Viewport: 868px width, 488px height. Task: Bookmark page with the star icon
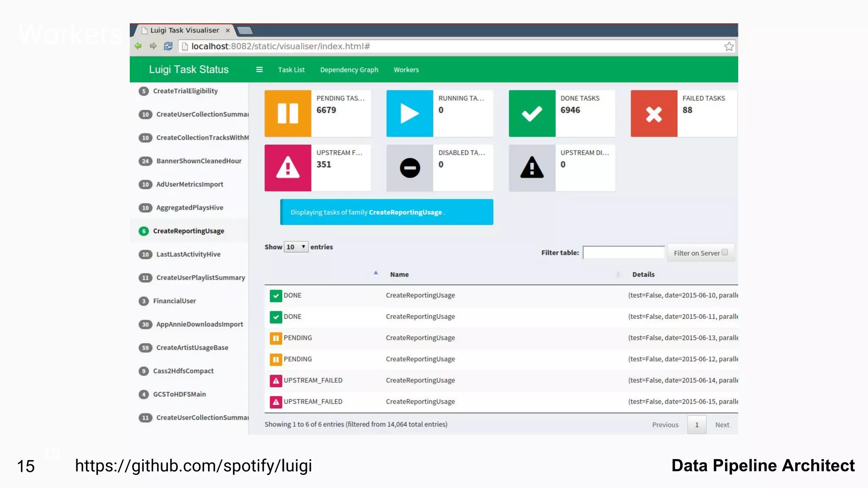[729, 47]
